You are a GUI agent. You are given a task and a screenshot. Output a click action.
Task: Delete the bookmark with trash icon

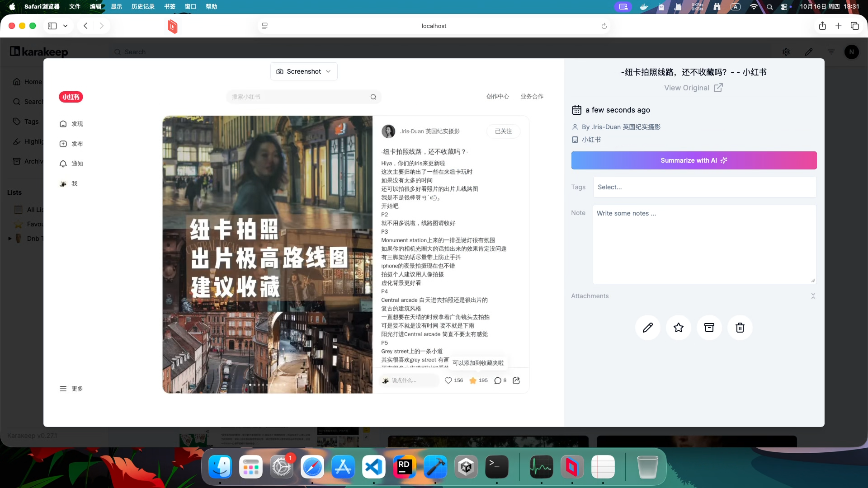[x=740, y=328]
